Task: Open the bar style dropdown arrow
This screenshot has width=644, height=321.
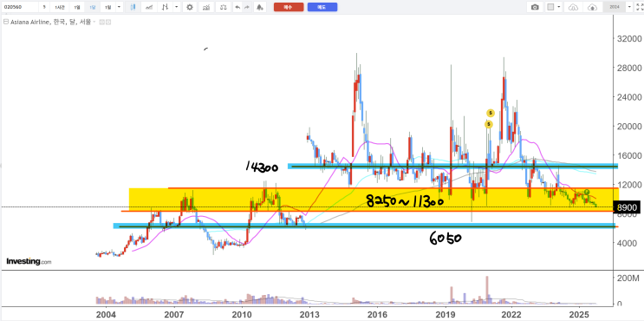Action: [x=176, y=7]
